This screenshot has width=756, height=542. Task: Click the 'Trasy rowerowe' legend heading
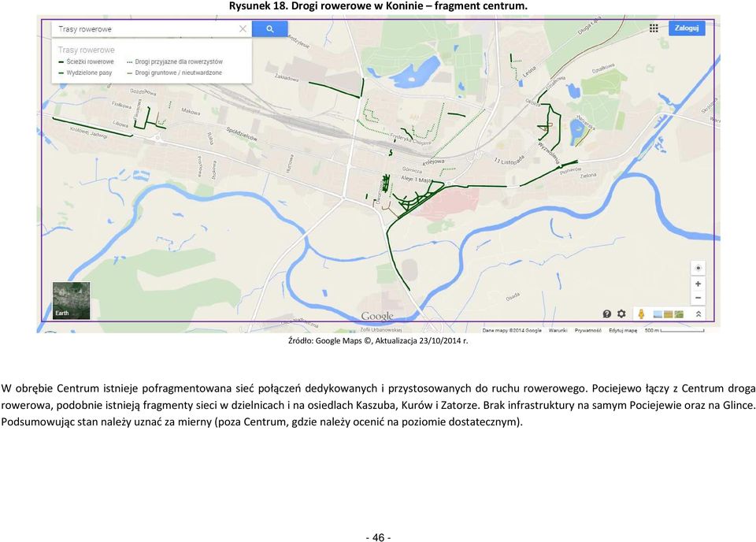pos(87,50)
